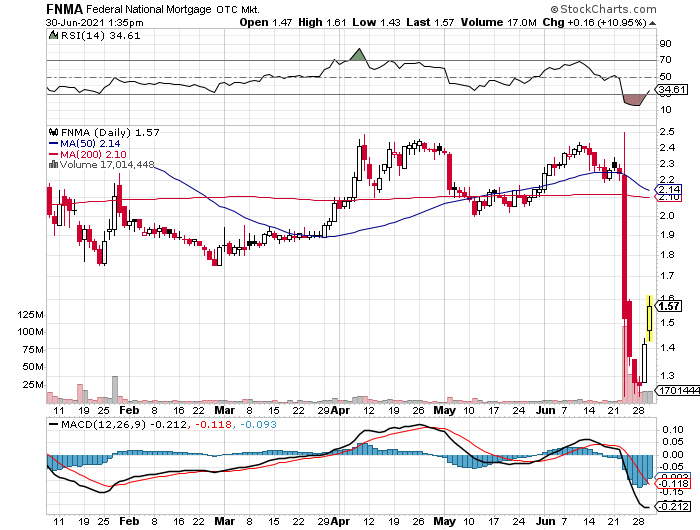Click the 1.57 last price tag on axis

coord(668,306)
